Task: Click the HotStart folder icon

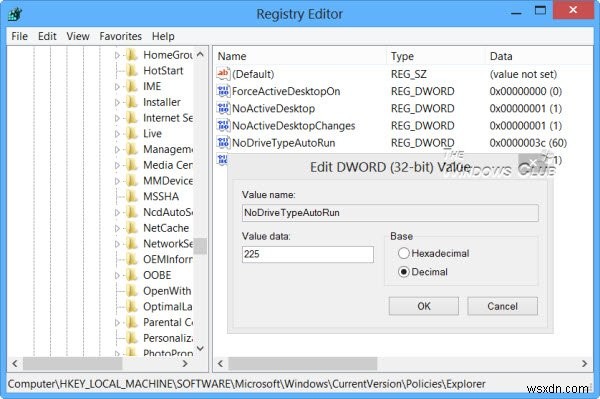Action: click(x=132, y=71)
